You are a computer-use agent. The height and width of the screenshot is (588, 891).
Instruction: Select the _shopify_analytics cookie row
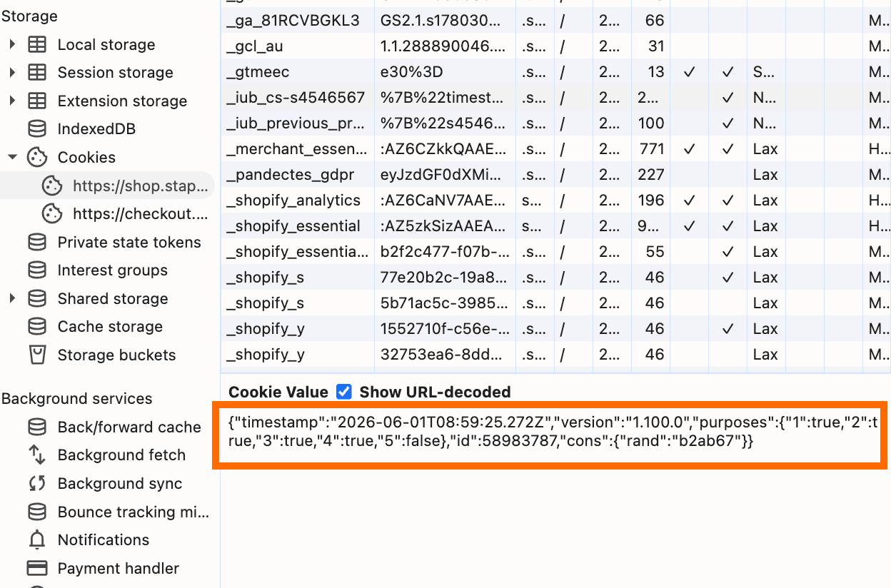(x=555, y=201)
